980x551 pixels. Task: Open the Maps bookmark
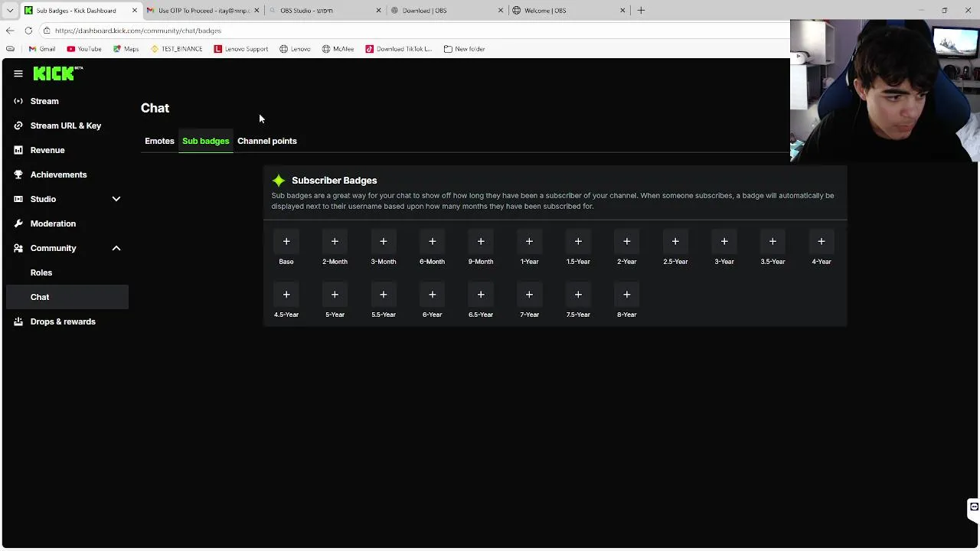(x=126, y=49)
